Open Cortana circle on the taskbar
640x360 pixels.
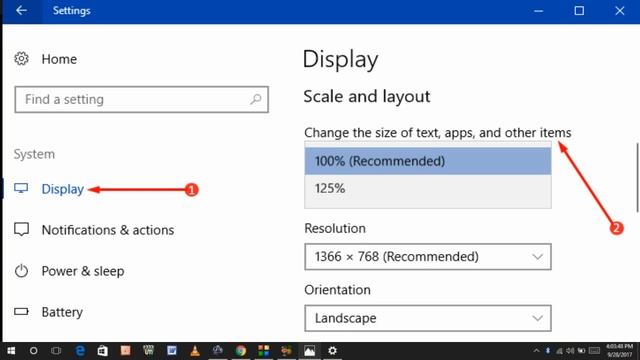tap(33, 351)
